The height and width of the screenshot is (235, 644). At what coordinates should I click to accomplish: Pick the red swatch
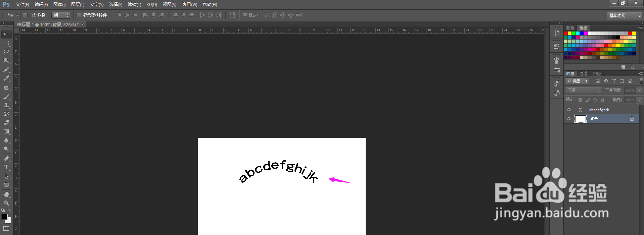[566, 34]
